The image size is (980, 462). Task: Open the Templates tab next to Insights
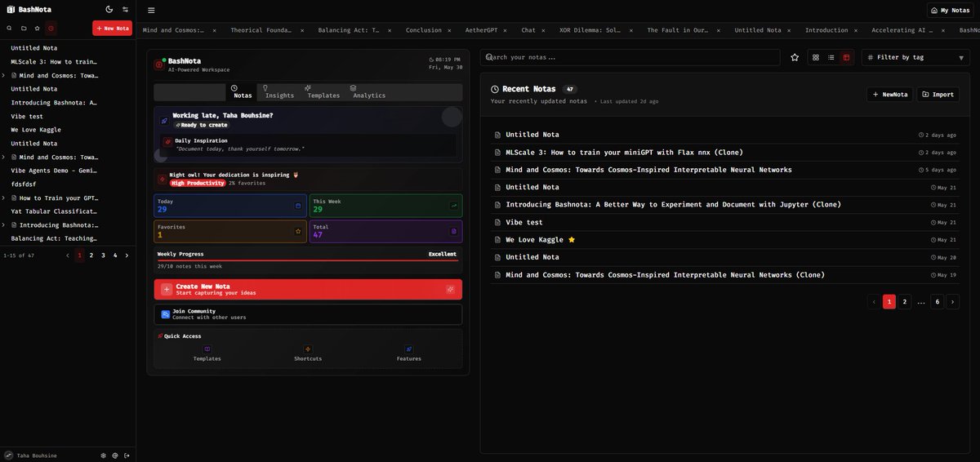[x=323, y=92]
